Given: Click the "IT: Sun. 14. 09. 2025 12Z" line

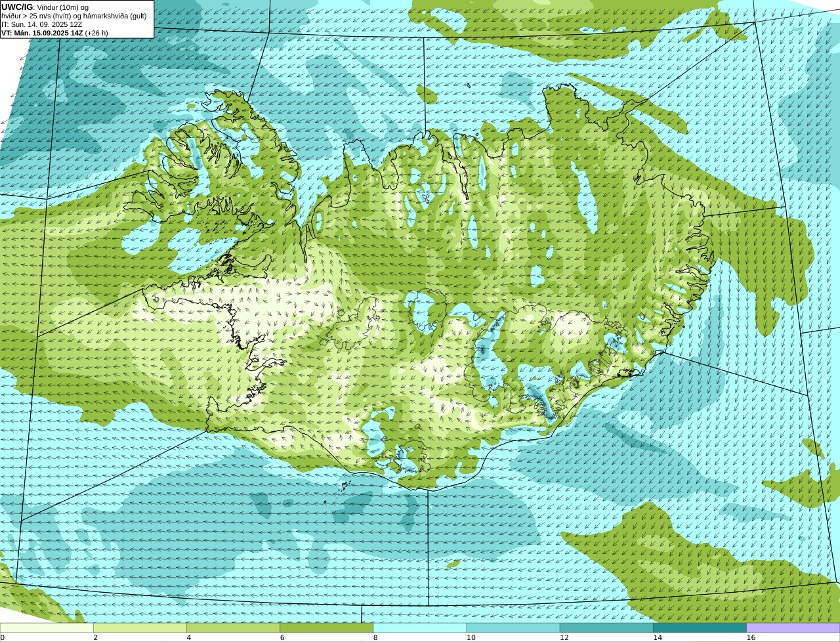Looking at the screenshot, I should pos(42,24).
